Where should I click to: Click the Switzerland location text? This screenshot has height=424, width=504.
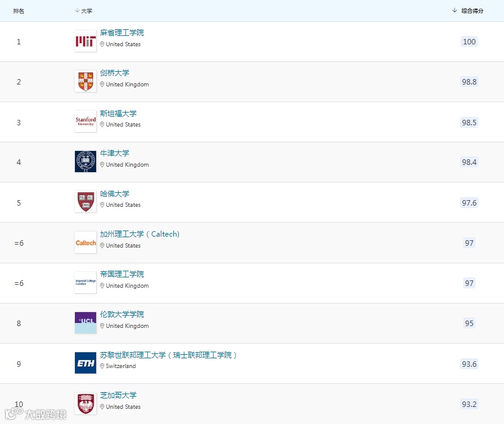121,366
